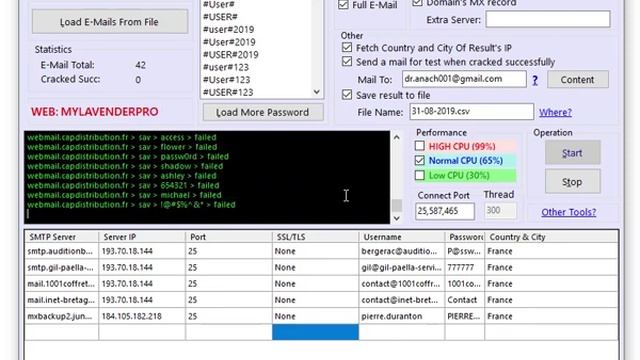Click Load E-Mails From File button

pos(110,22)
